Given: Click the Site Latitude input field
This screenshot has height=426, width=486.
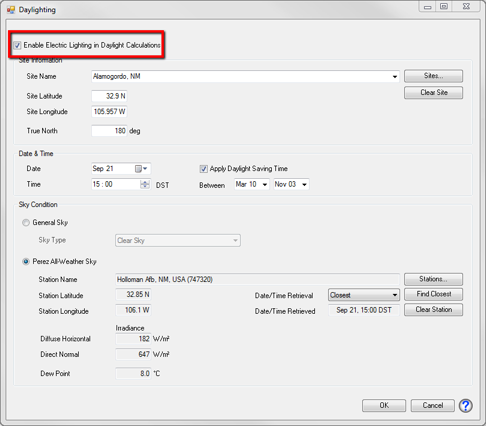Looking at the screenshot, I should click(109, 96).
